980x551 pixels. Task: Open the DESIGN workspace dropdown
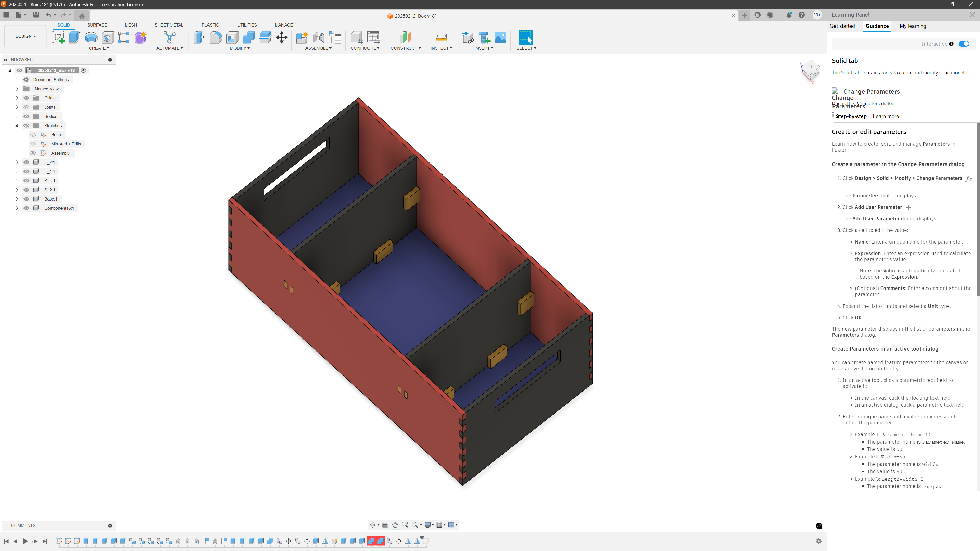pyautogui.click(x=26, y=36)
